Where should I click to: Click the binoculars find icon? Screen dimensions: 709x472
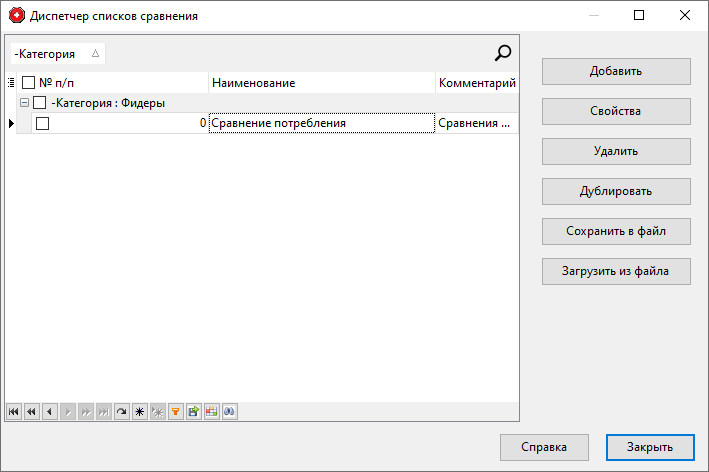(x=230, y=411)
